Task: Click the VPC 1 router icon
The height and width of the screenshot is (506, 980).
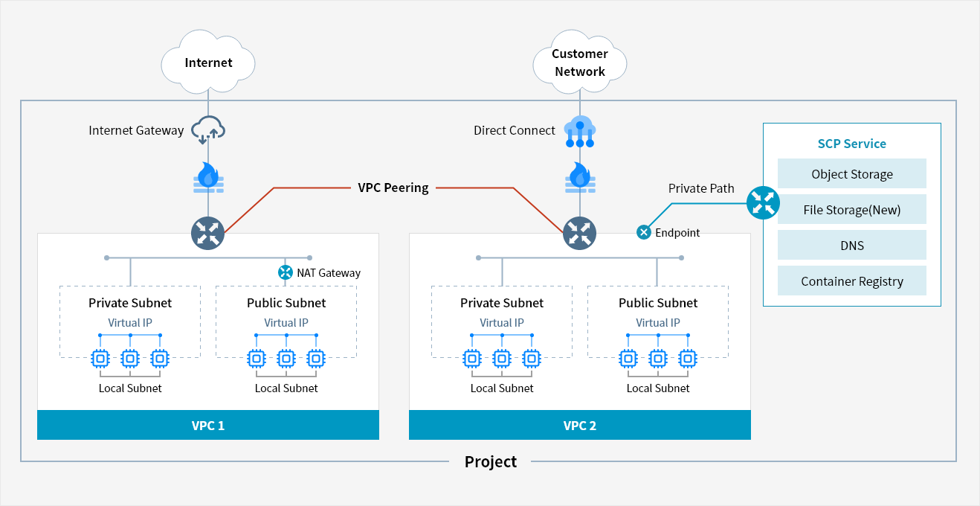Action: pyautogui.click(x=208, y=232)
